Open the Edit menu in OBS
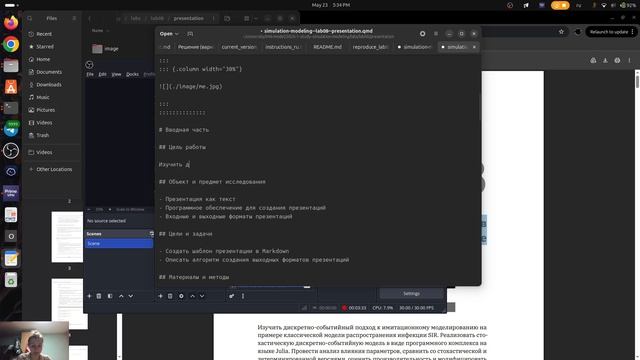 (x=102, y=74)
